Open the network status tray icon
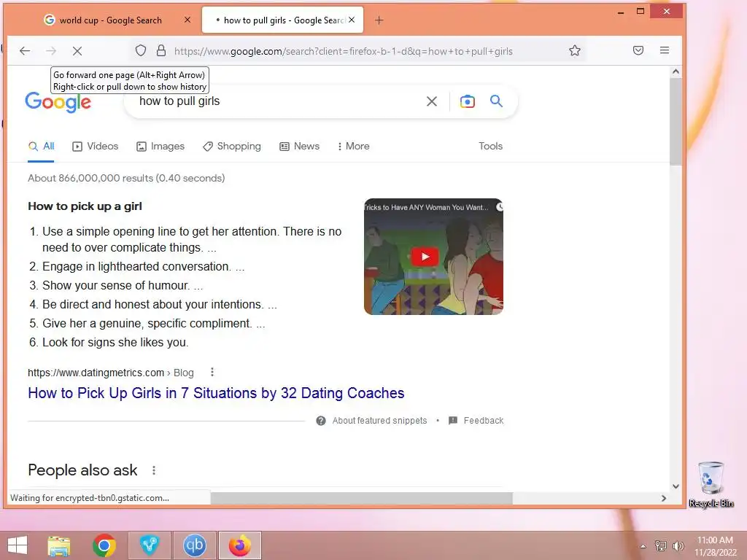 pyautogui.click(x=660, y=546)
